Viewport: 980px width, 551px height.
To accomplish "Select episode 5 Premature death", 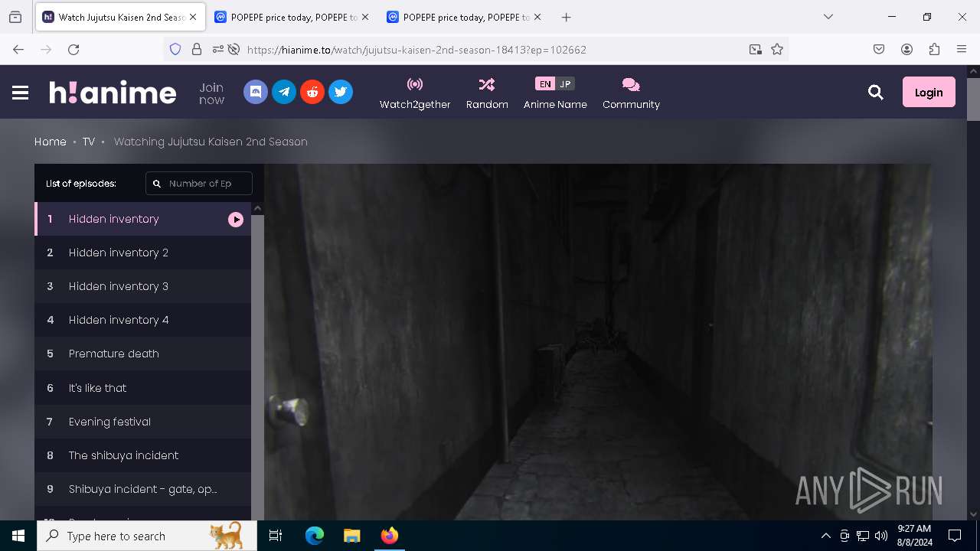I will click(x=142, y=354).
